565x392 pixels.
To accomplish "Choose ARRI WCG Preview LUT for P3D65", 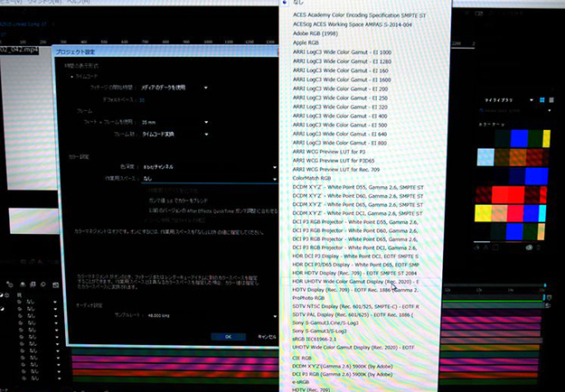I will tap(334, 161).
